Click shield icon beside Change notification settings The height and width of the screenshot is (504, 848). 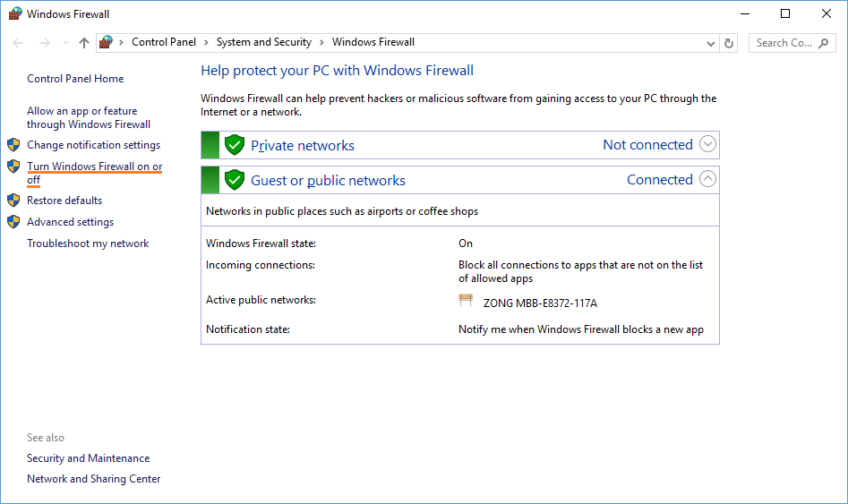(x=13, y=145)
